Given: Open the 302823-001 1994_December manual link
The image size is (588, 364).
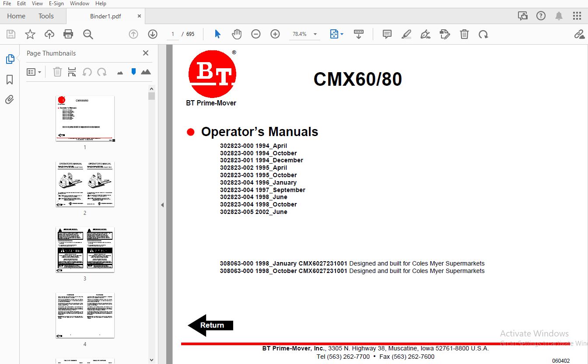Looking at the screenshot, I should pyautogui.click(x=262, y=160).
